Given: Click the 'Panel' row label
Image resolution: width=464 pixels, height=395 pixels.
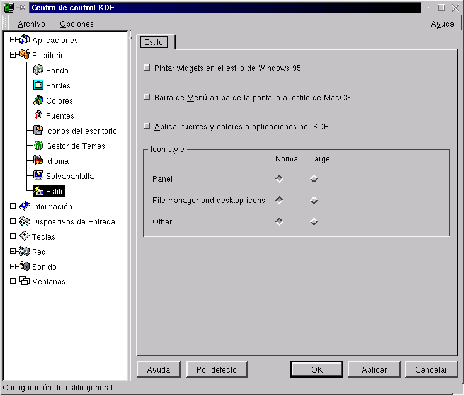Looking at the screenshot, I should point(162,179).
